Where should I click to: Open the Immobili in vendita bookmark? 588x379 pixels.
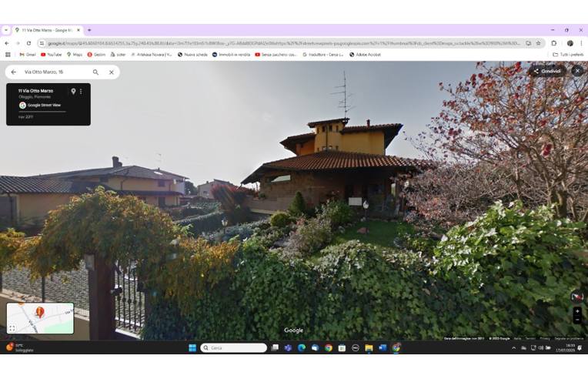tap(231, 55)
